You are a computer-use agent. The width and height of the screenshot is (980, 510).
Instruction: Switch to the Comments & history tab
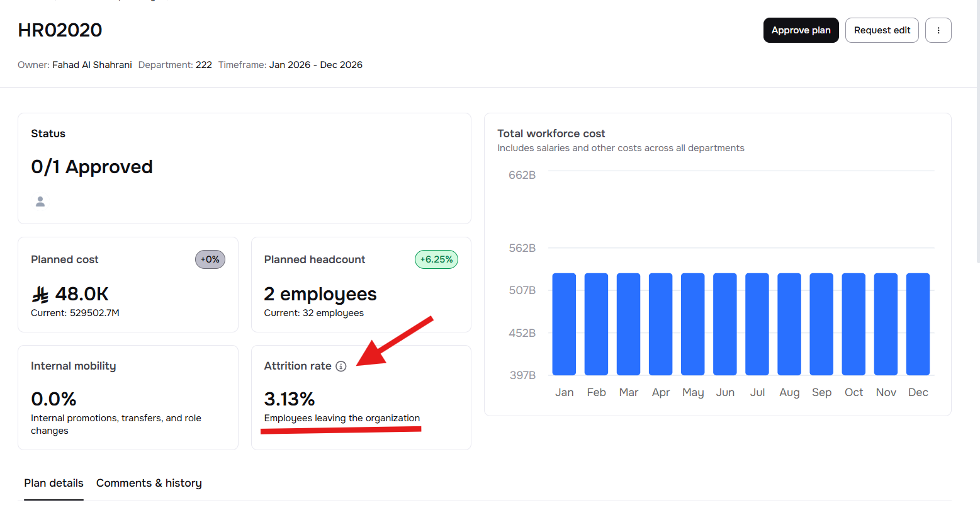(149, 483)
